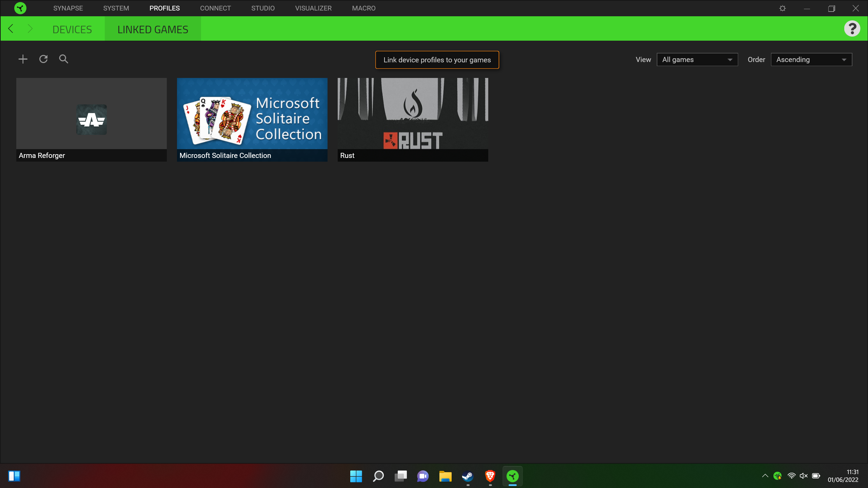Open Brave browser from the taskbar
Image resolution: width=868 pixels, height=488 pixels.
490,476
